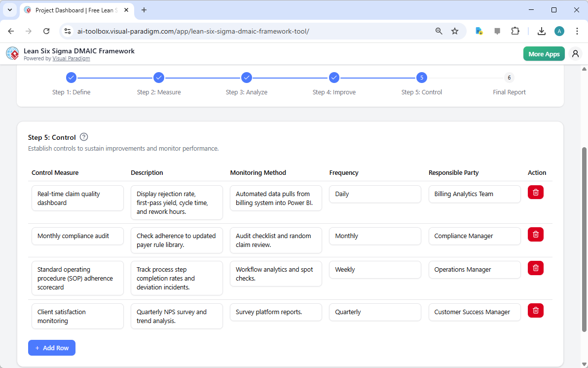This screenshot has width=588, height=368.
Task: Click the Add Row button
Action: [x=51, y=347]
